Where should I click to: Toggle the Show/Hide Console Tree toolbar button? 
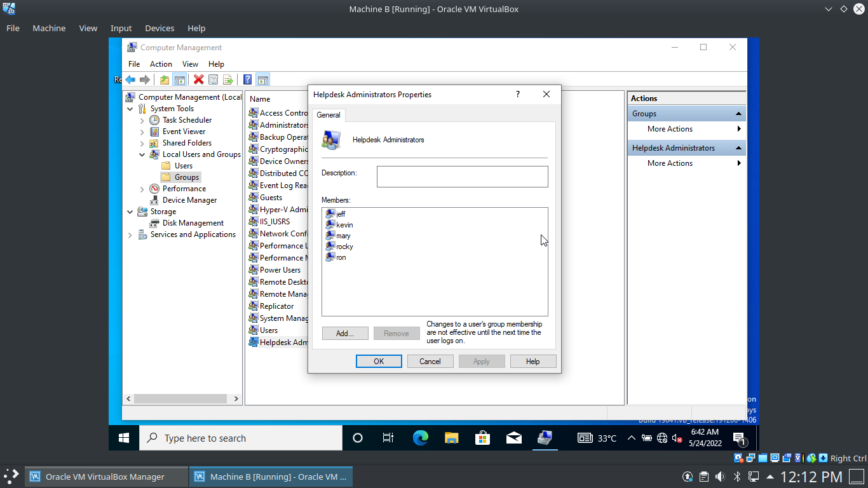(x=180, y=79)
